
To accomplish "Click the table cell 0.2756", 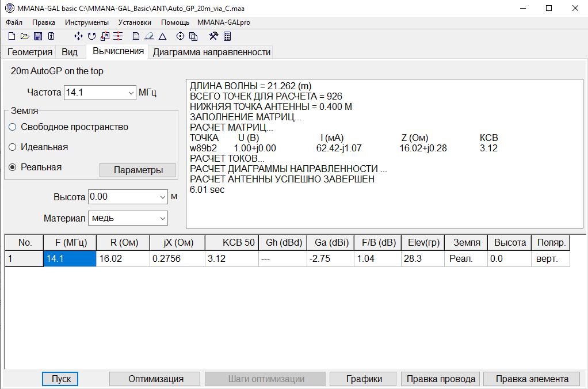I will pyautogui.click(x=177, y=259).
